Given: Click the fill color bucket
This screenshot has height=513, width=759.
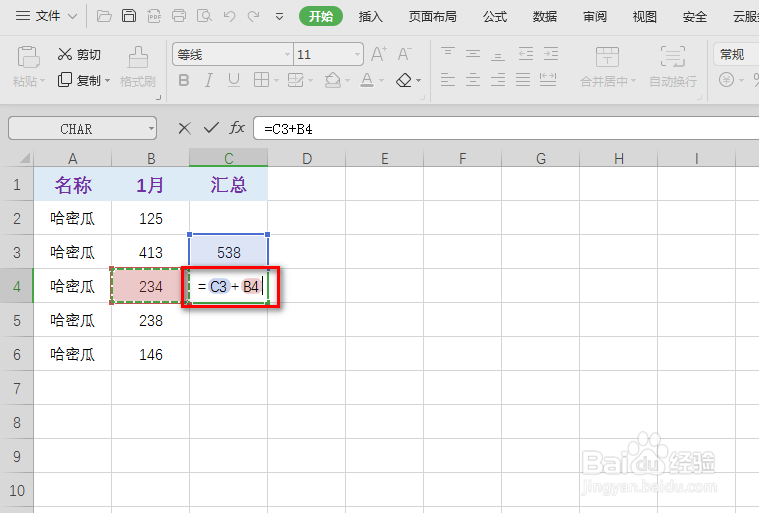Looking at the screenshot, I should 333,80.
